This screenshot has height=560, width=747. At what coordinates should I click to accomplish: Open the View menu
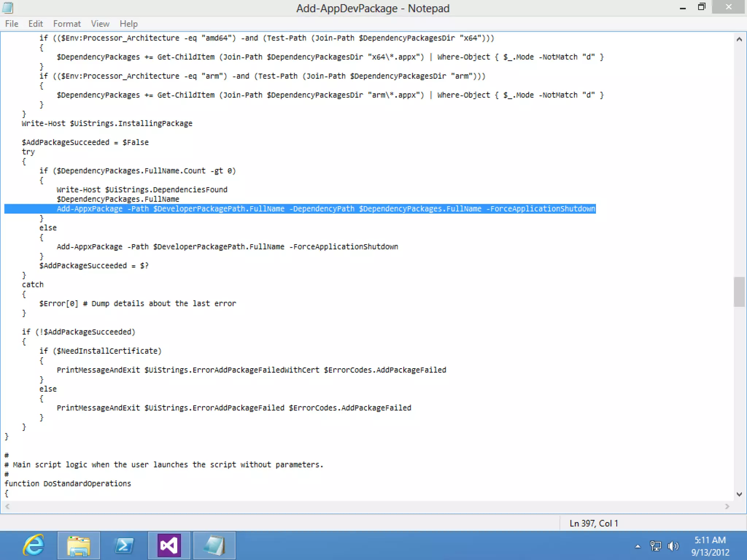100,24
